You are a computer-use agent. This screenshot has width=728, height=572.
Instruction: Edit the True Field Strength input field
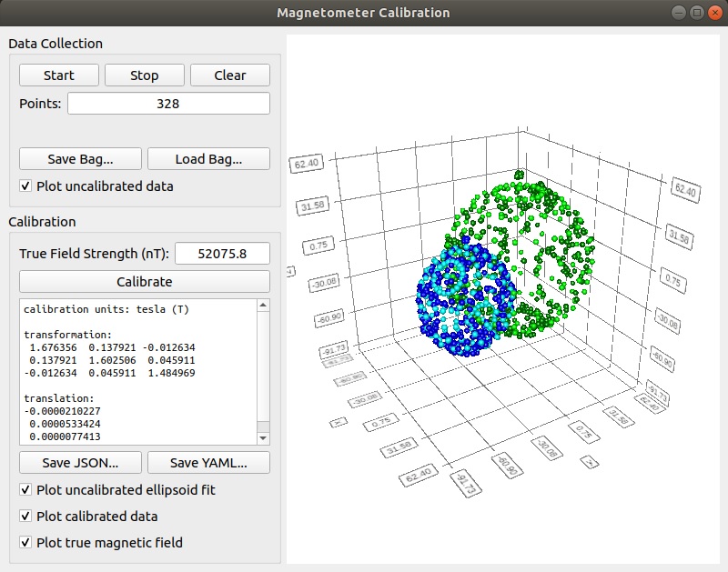(222, 254)
